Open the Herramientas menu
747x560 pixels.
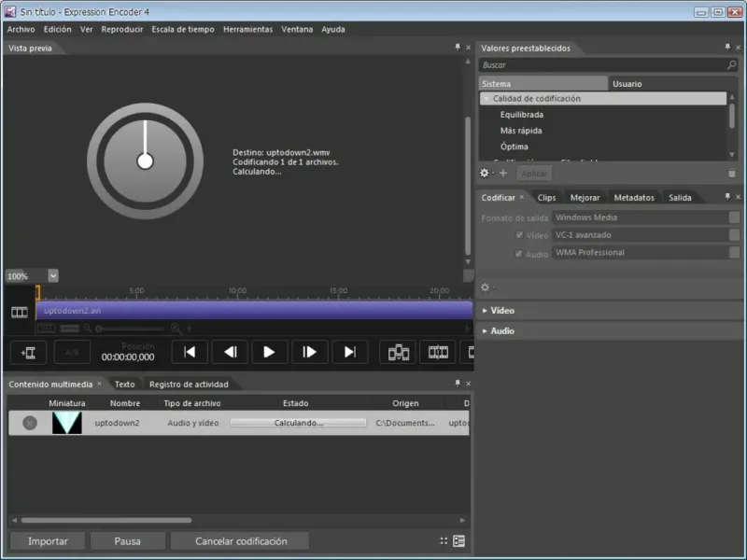point(247,29)
